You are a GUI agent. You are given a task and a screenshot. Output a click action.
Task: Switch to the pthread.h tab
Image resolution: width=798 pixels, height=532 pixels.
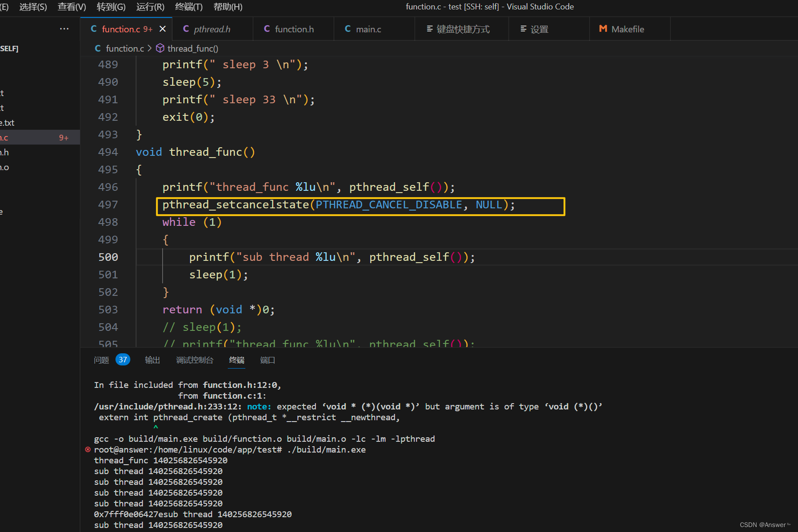pos(212,29)
